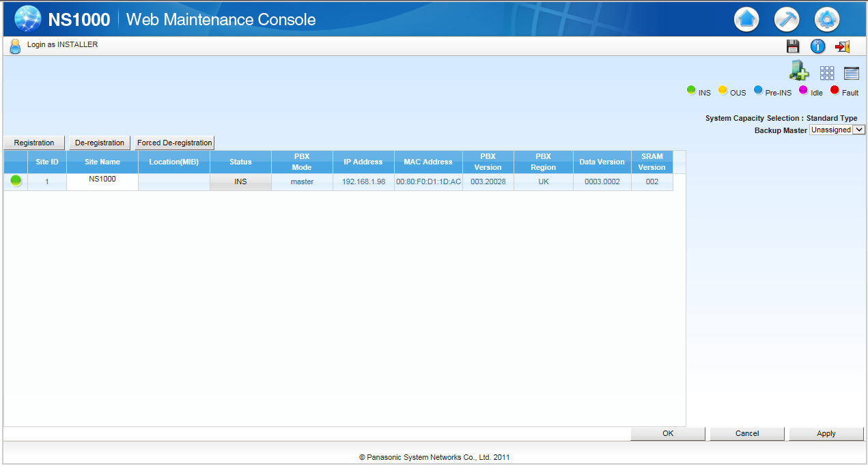The image size is (868, 466).
Task: Click the logout door icon
Action: pyautogui.click(x=843, y=46)
